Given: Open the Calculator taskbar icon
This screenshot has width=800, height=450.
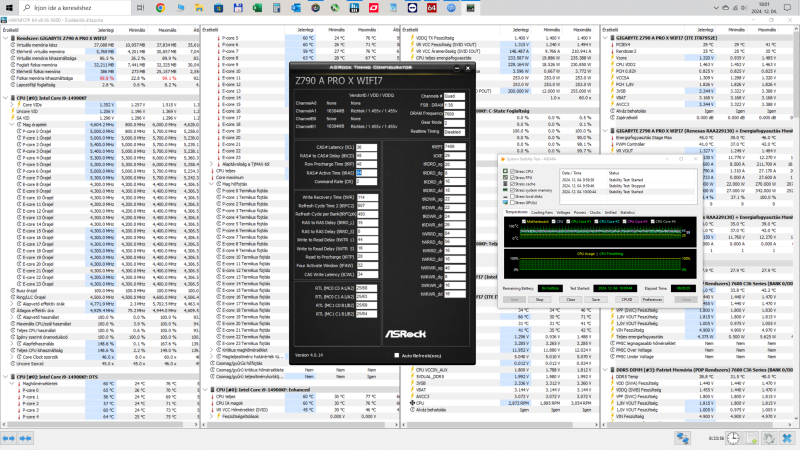Looking at the screenshot, I should (x=277, y=8).
